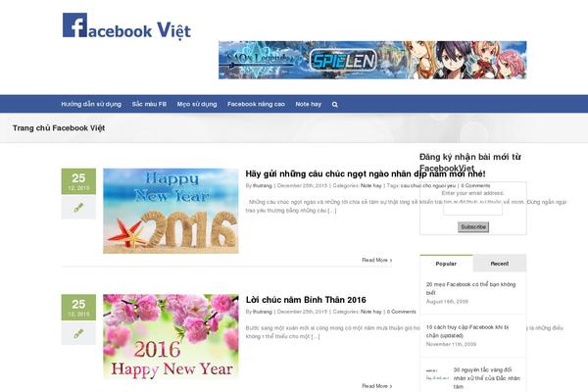Open tag 'cau chuc cho nguoi yeu'
Viewport: 588px width, 392px height.
428,185
